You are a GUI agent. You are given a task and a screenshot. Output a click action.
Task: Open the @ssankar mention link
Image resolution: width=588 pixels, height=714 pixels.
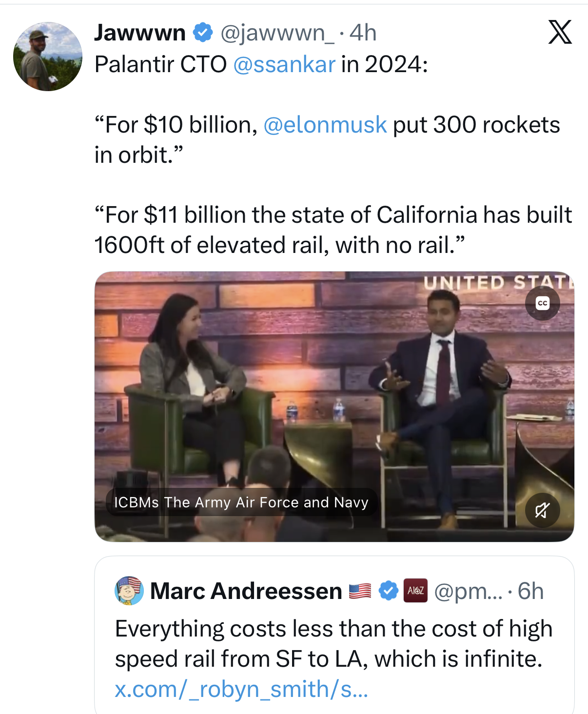coord(284,64)
